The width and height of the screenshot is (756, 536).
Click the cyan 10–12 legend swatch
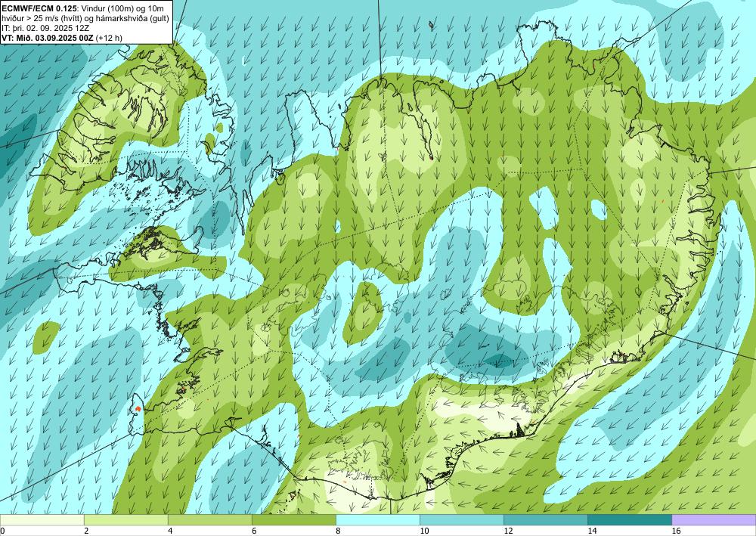click(462, 519)
